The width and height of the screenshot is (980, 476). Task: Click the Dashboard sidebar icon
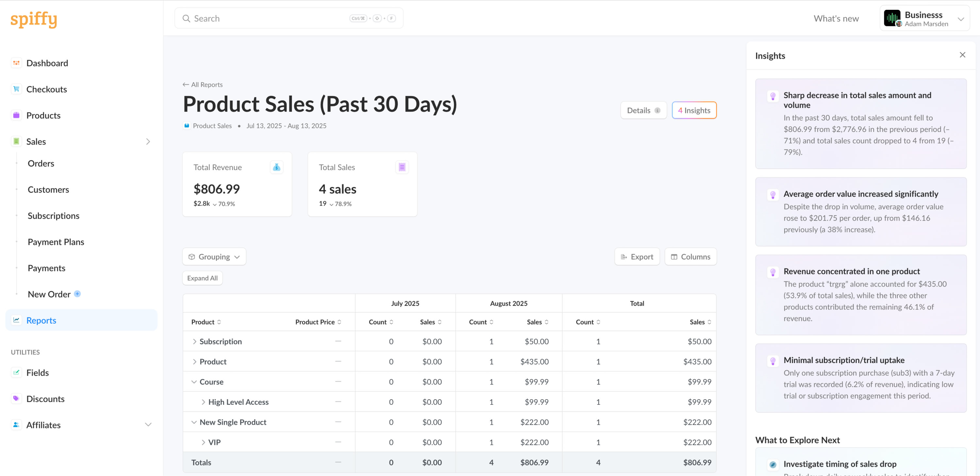pyautogui.click(x=16, y=63)
